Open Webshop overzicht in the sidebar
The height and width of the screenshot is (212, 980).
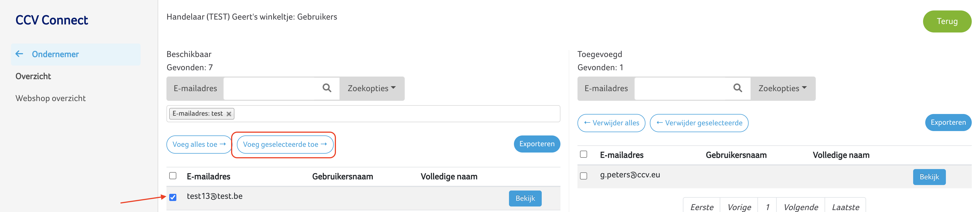(x=51, y=98)
